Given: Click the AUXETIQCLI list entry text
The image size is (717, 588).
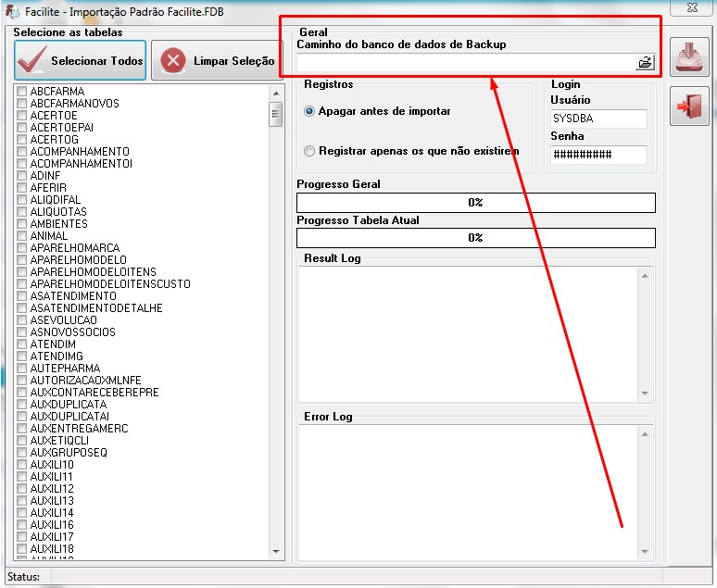Looking at the screenshot, I should (59, 441).
